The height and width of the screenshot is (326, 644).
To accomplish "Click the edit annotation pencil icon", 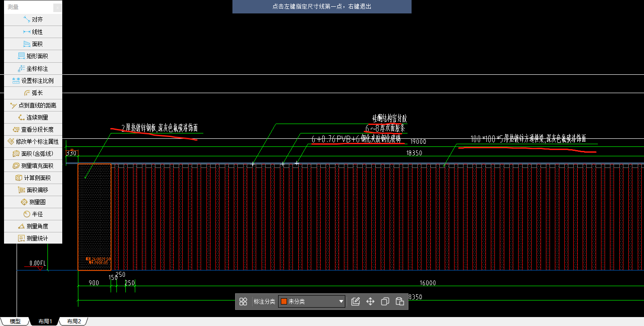I will tap(356, 301).
